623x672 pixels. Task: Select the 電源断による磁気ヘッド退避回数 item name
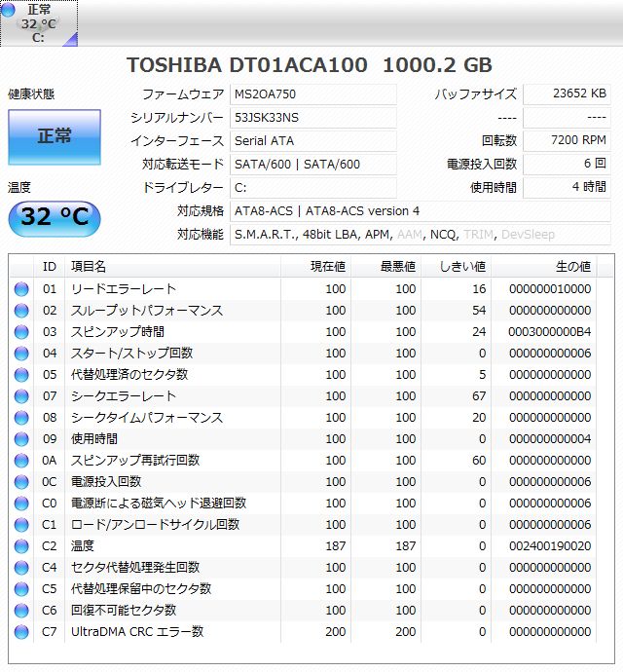159,504
